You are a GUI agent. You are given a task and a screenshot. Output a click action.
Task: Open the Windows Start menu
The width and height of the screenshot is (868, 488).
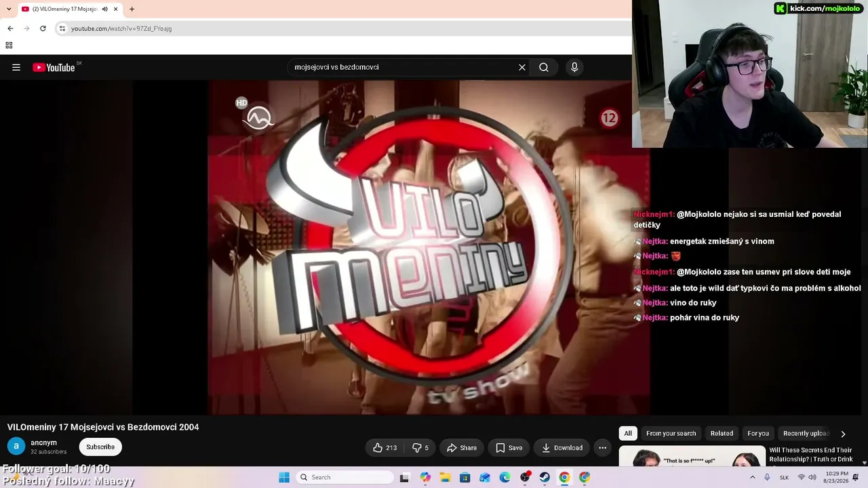284,477
